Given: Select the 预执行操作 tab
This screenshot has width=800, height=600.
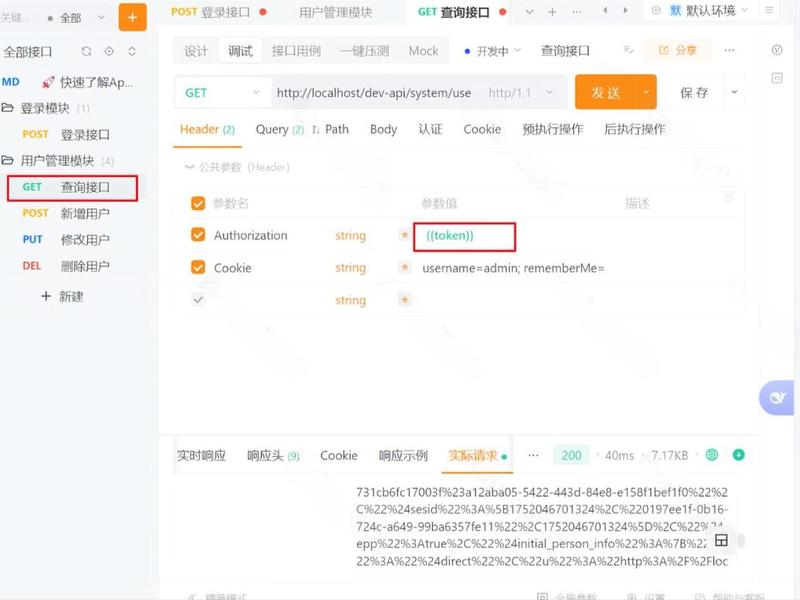Looking at the screenshot, I should (x=553, y=130).
